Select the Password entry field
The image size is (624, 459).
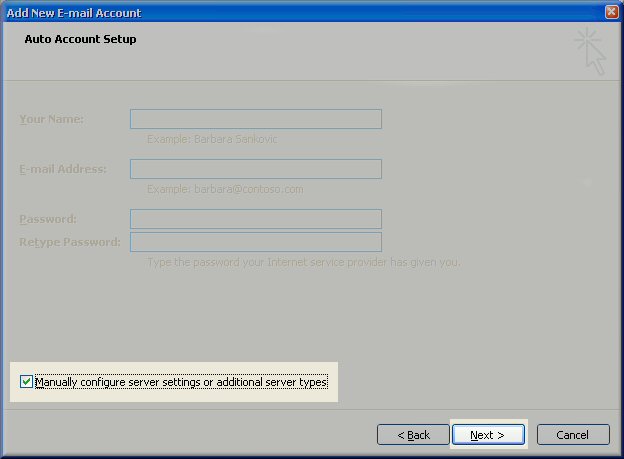pos(255,219)
